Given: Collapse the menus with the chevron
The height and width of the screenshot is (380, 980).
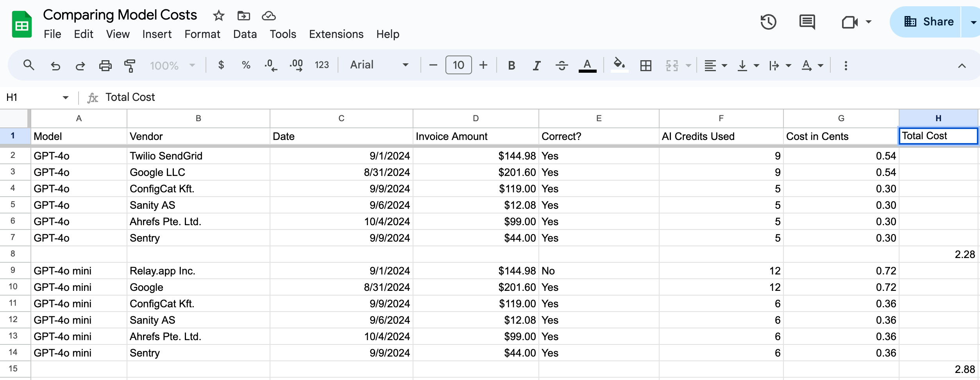Looking at the screenshot, I should [x=962, y=66].
